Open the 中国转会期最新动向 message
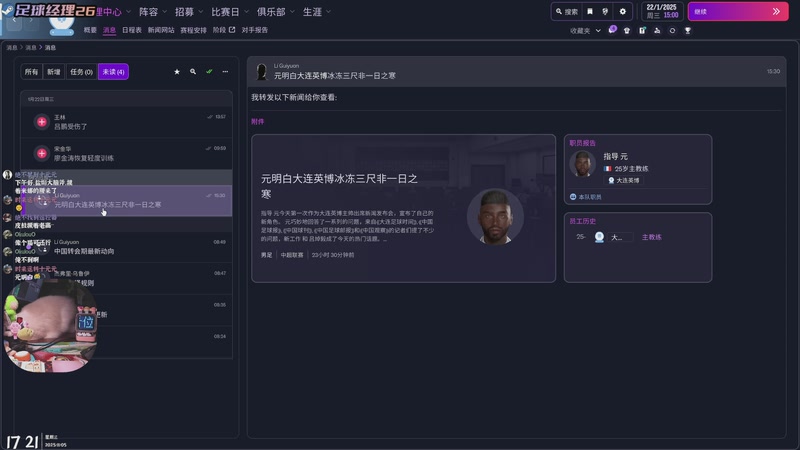The height and width of the screenshot is (450, 800). click(x=127, y=247)
